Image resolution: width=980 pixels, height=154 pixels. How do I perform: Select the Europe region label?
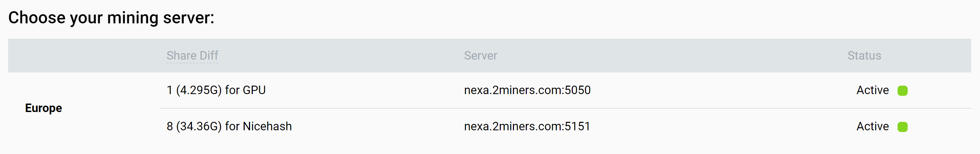click(43, 108)
